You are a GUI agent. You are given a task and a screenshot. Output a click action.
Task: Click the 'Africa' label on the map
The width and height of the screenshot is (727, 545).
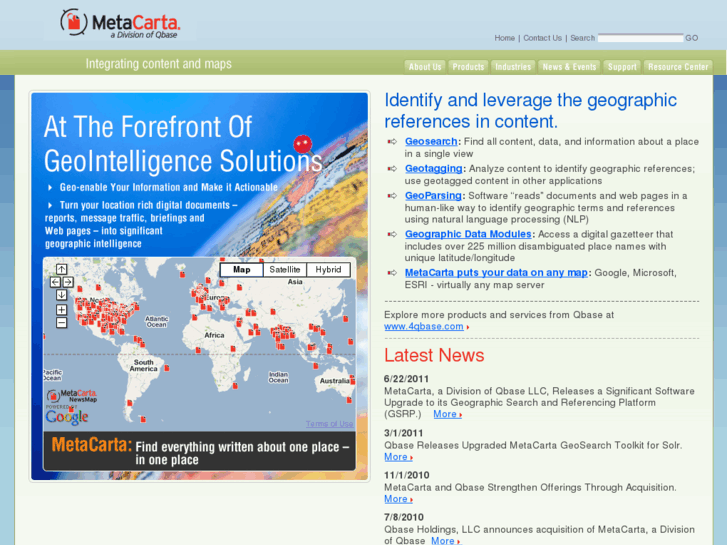pos(214,335)
